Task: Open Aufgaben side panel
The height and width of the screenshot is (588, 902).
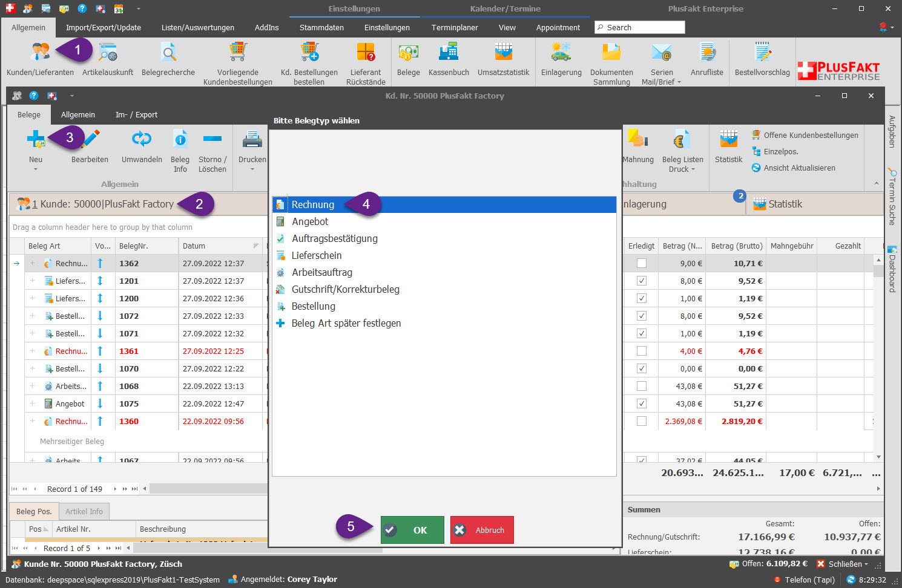Action: (x=892, y=131)
